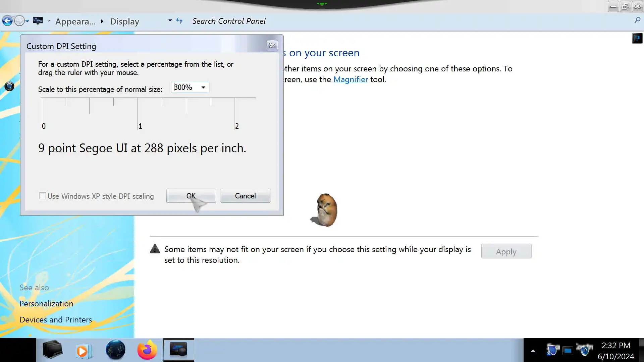Enable Windows XP style DPI scaling
This screenshot has width=644, height=362.
(42, 196)
